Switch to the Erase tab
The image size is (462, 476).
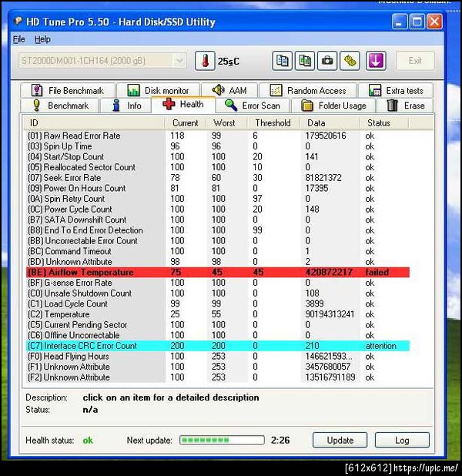405,106
